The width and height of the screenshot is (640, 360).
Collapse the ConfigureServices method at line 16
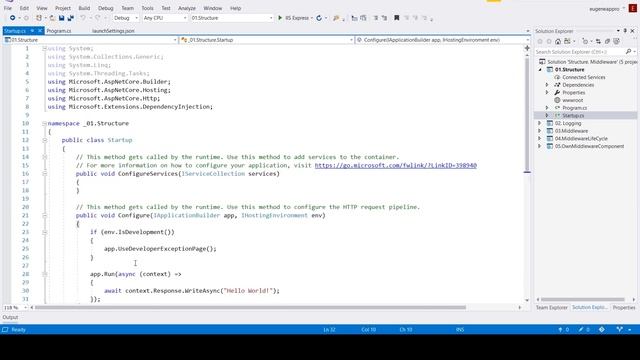tap(44, 173)
